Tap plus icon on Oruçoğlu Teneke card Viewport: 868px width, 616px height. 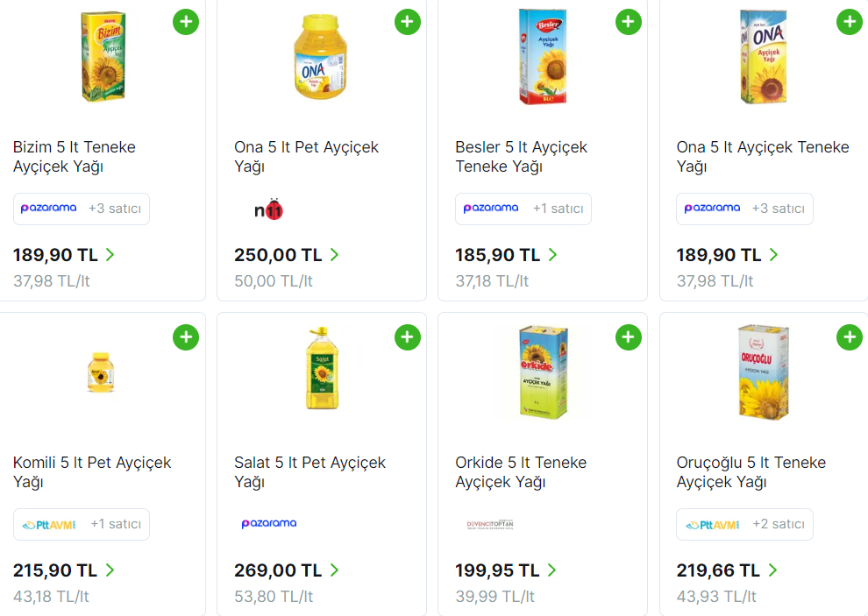849,337
